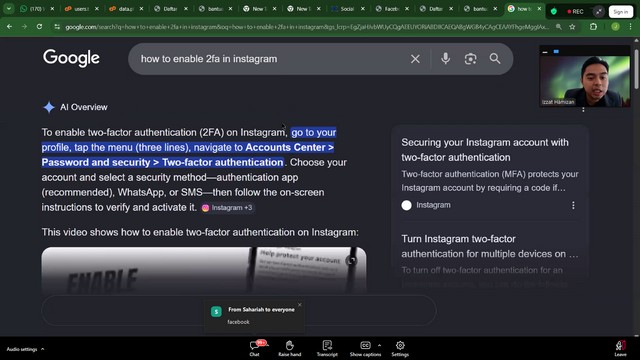Viewport: 640px width, 360px height.
Task: Click the green shield security icon
Action: pyautogui.click(x=553, y=11)
